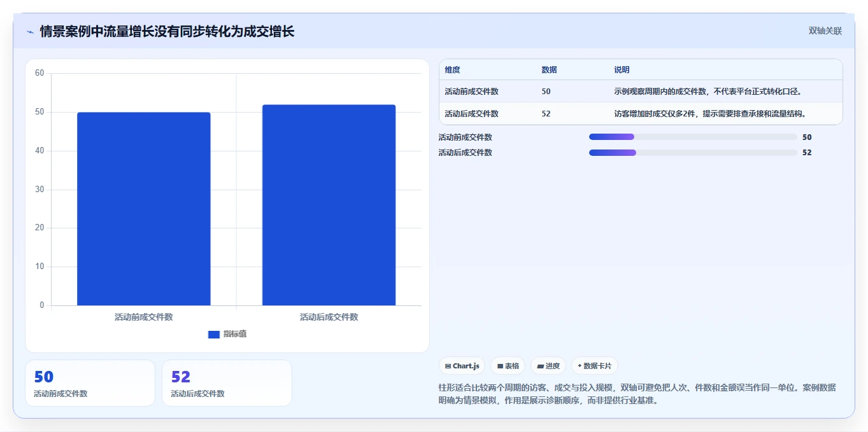The width and height of the screenshot is (868, 432).
Task: Click the icon inside the 表格 tag
Action: point(500,366)
